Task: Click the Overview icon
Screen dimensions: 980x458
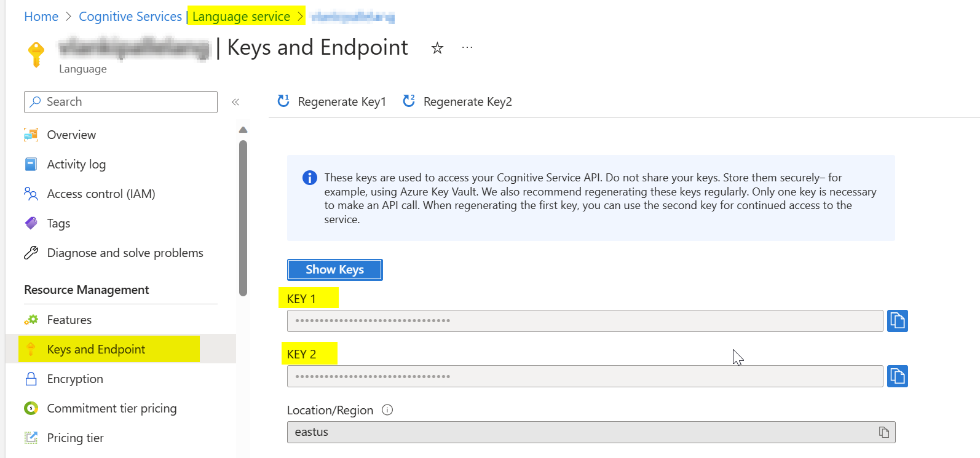Action: pyautogui.click(x=31, y=135)
